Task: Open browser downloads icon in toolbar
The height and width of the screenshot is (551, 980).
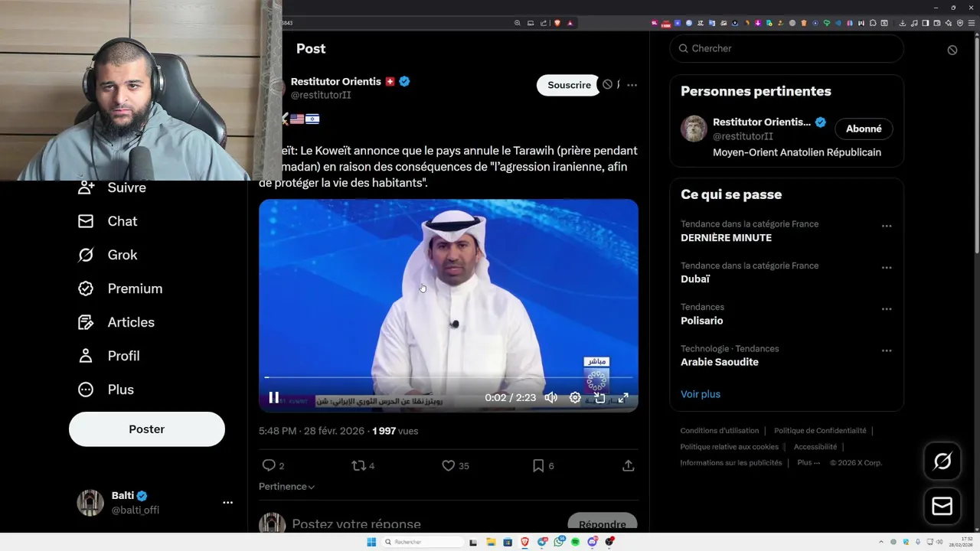Action: 902,23
